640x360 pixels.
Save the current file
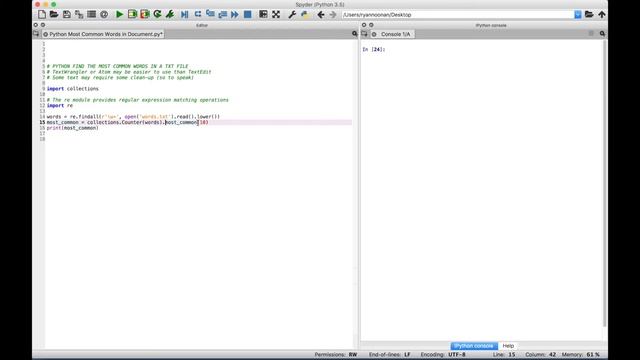point(67,15)
